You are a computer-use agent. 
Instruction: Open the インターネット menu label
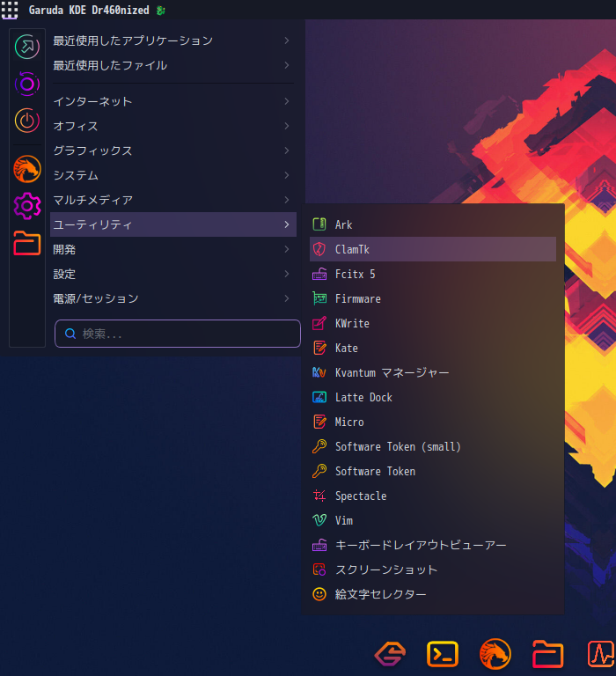[x=92, y=101]
